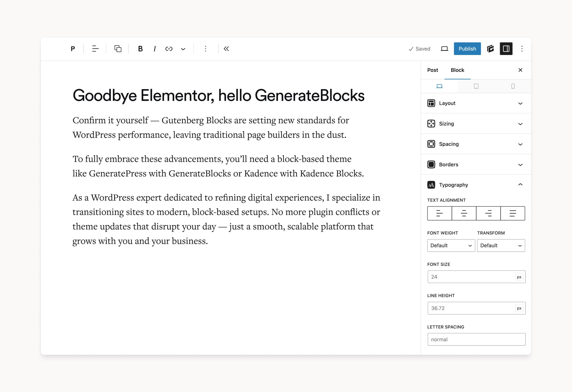
Task: Set text alignment to left
Action: pos(440,213)
